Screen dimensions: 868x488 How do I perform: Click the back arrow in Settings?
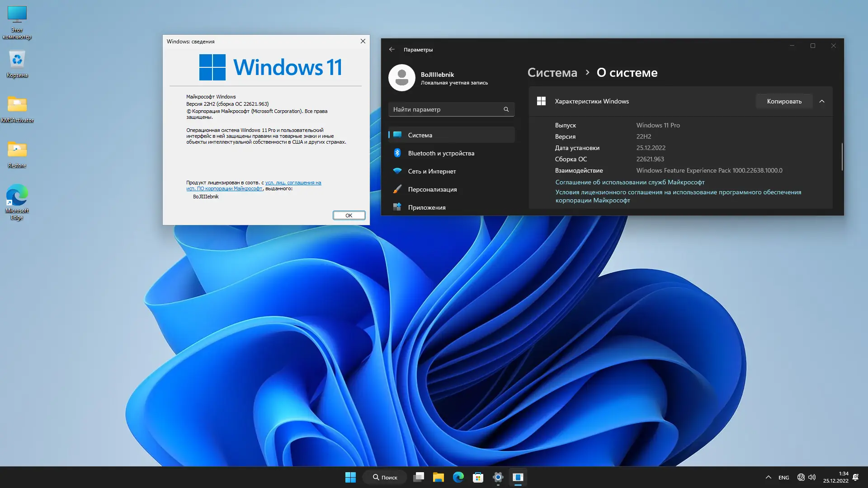(x=392, y=49)
